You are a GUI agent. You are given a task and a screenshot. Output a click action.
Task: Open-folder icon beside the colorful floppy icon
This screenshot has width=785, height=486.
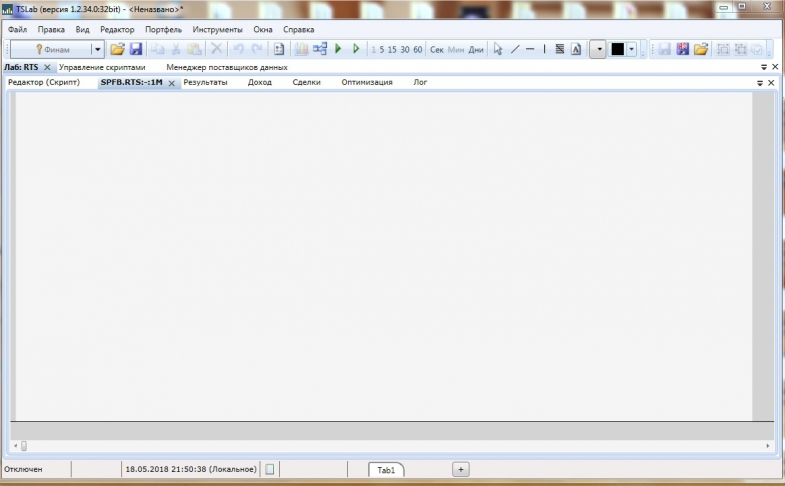701,49
